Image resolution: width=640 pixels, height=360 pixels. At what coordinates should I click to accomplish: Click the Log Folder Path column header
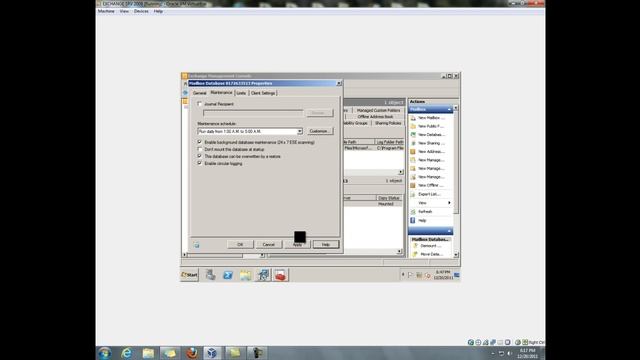coord(389,142)
